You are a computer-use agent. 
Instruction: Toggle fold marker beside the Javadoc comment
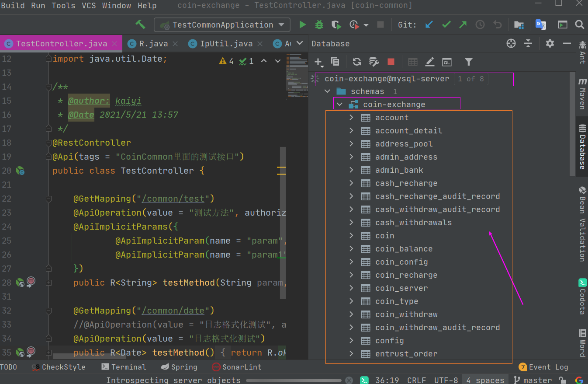tap(49, 87)
